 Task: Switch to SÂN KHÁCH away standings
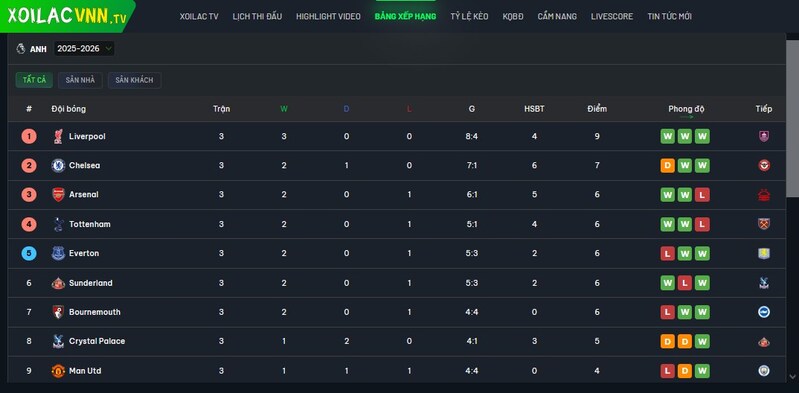click(x=134, y=80)
